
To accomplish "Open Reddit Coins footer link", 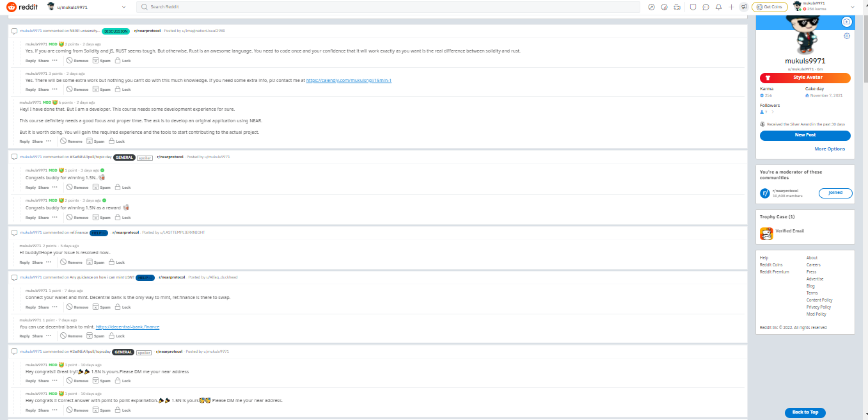I will [x=771, y=265].
